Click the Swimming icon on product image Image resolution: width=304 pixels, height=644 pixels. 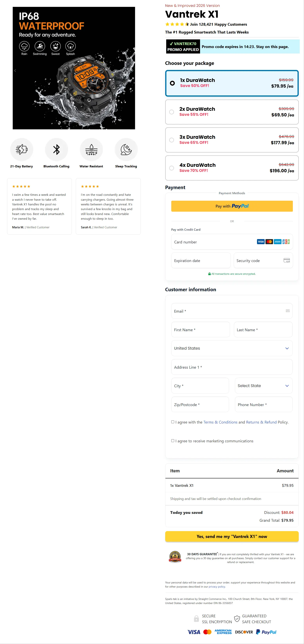(x=40, y=46)
